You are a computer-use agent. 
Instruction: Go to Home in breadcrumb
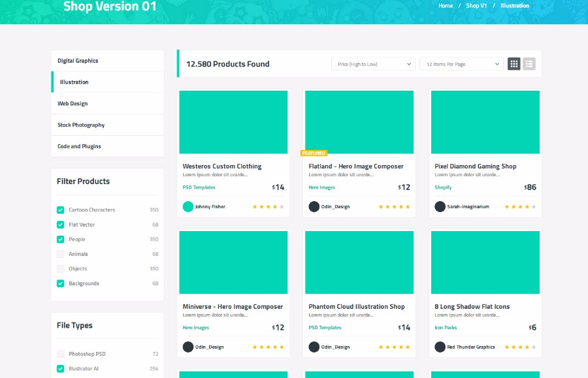(x=446, y=6)
